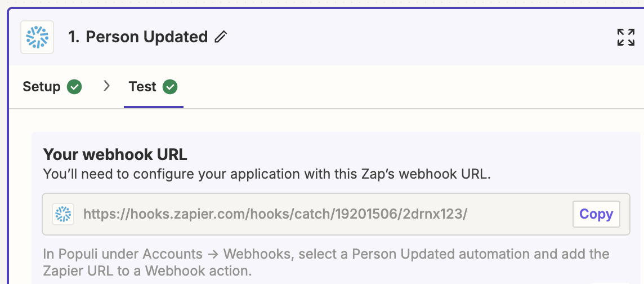Click the "Your webhook URL" heading
Image resolution: width=644 pixels, height=284 pixels.
115,154
